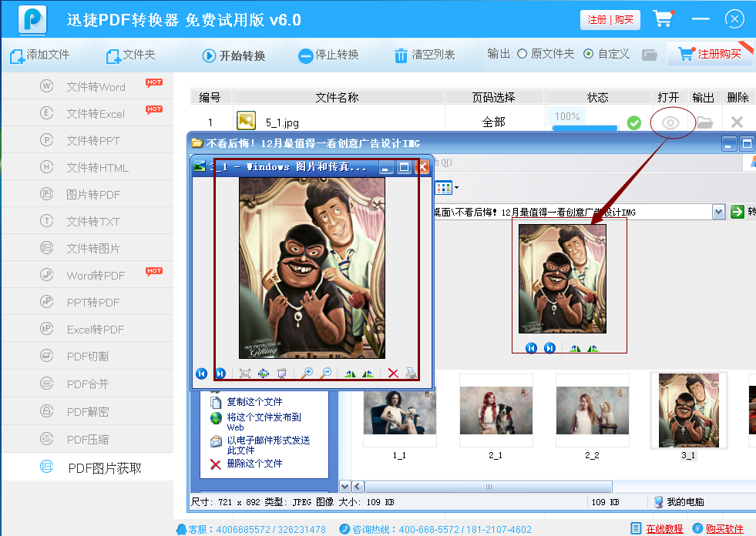The image size is (756, 536).
Task: Select PDF压缩 in sidebar
Action: coord(87,439)
